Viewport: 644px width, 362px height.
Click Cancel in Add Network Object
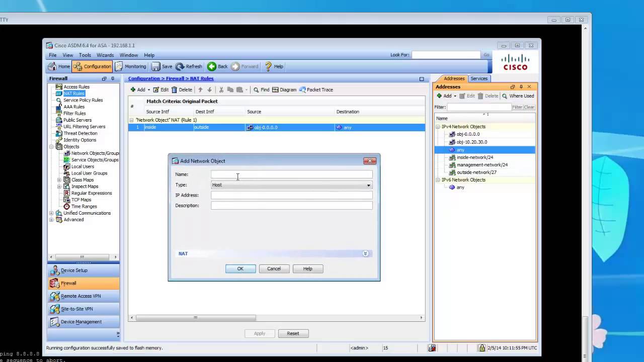tap(274, 268)
